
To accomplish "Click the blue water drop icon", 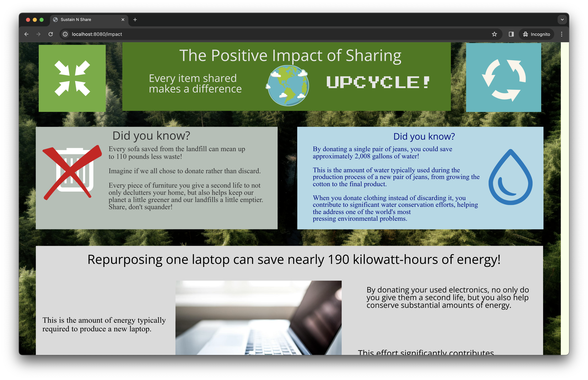I will coord(510,177).
